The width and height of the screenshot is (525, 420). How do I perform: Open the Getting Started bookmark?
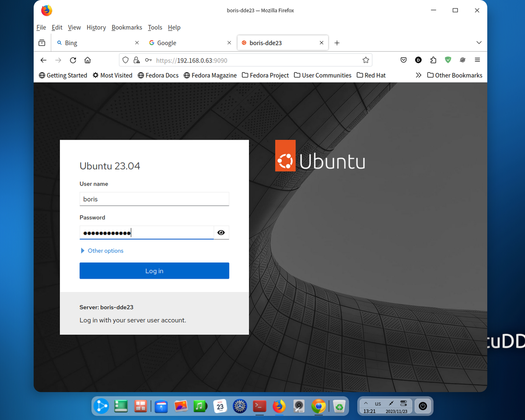[x=63, y=75]
